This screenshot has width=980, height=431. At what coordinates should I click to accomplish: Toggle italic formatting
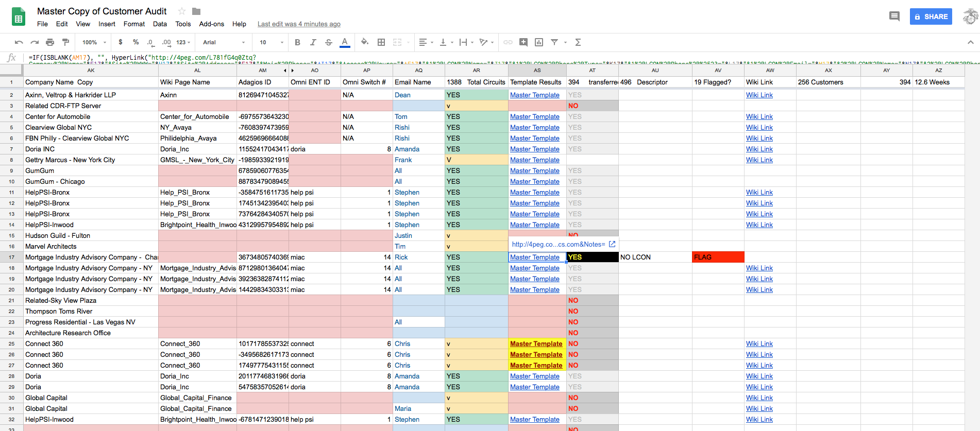(x=313, y=42)
